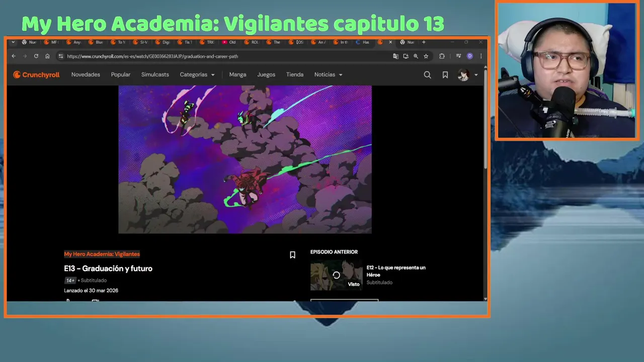The height and width of the screenshot is (362, 644).
Task: Open Crunchyroll search
Action: tap(427, 75)
